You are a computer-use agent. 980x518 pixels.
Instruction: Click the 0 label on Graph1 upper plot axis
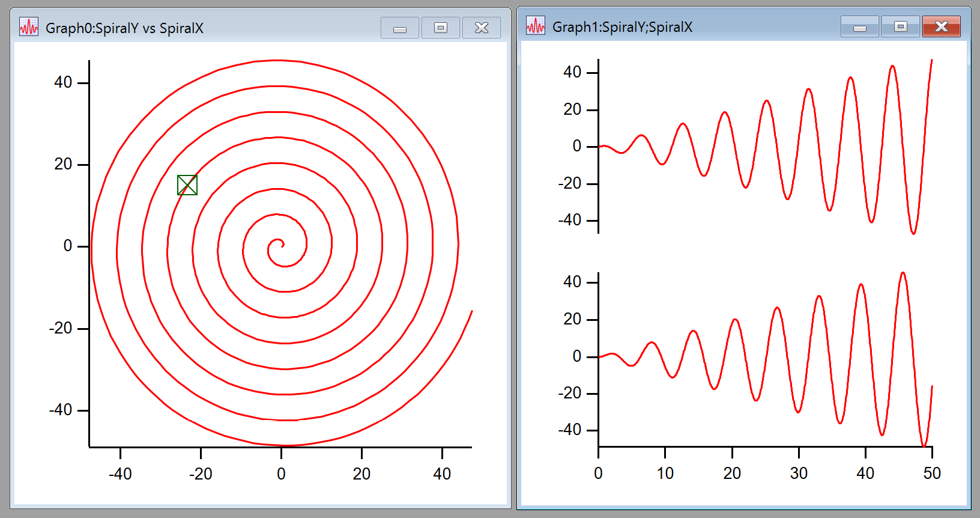(x=576, y=146)
